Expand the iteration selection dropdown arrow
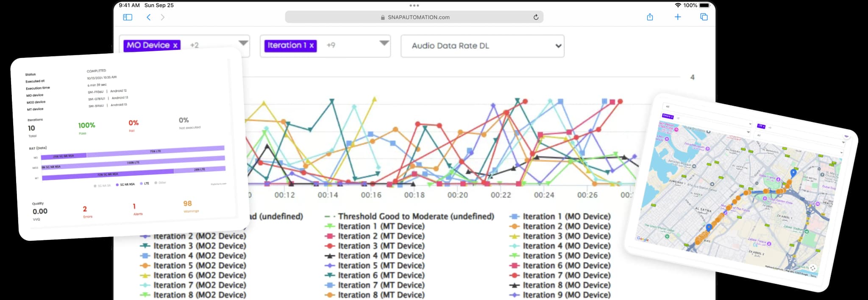The image size is (868, 300). [x=384, y=43]
